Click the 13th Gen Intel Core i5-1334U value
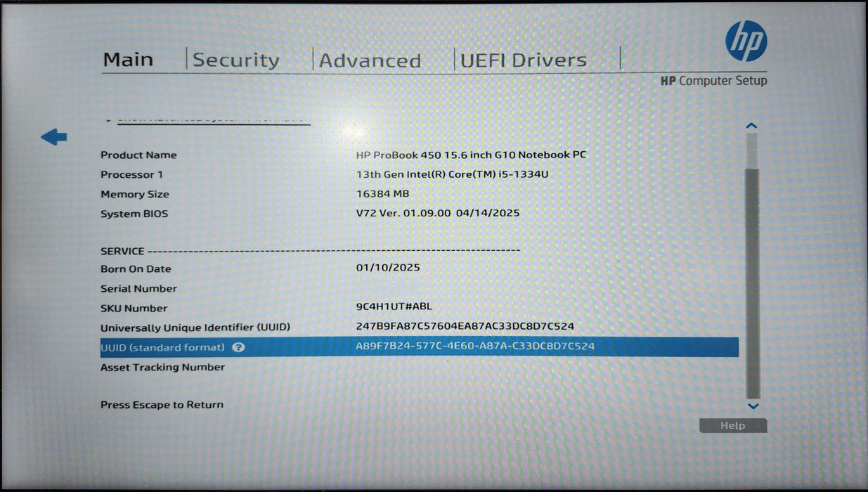 point(452,174)
